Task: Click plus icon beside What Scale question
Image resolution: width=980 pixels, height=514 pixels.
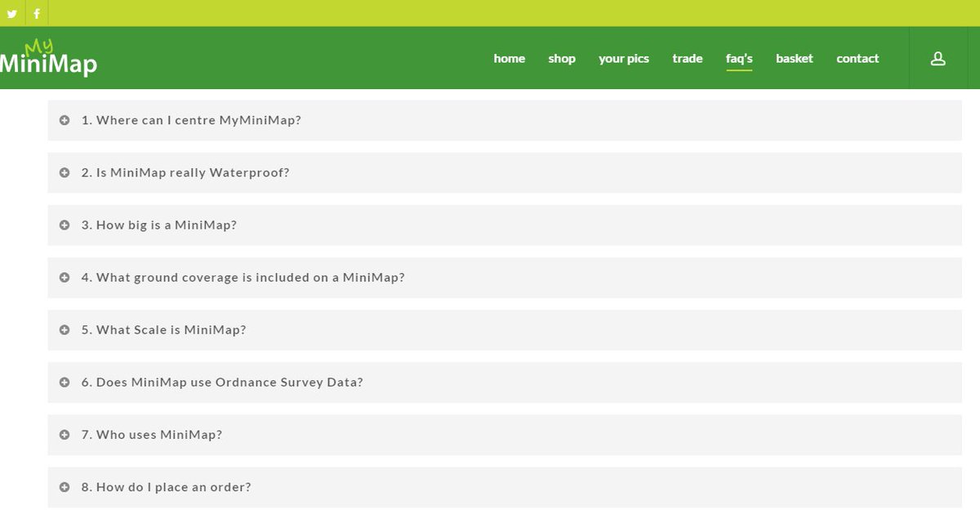Action: click(65, 330)
